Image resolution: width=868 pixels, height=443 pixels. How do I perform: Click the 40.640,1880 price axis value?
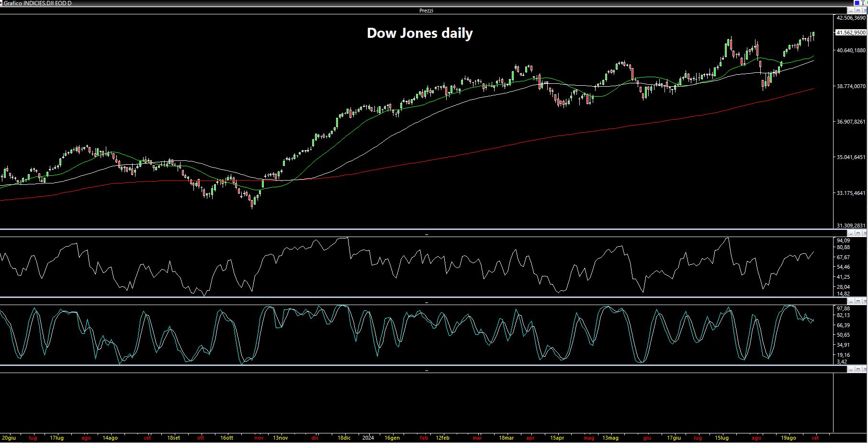851,50
